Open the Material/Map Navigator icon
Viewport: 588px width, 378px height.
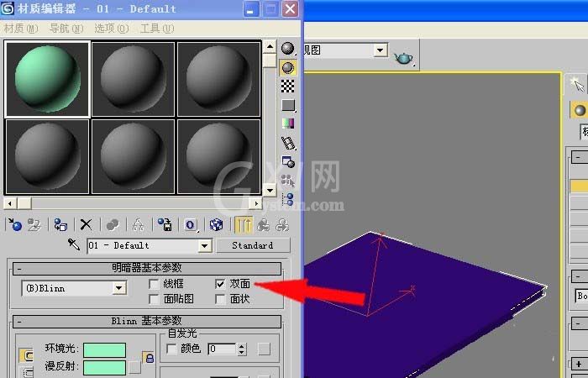coord(288,199)
